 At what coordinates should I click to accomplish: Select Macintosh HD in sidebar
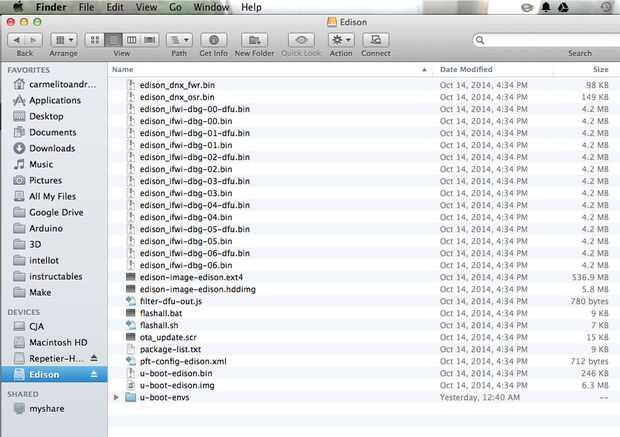pos(54,342)
